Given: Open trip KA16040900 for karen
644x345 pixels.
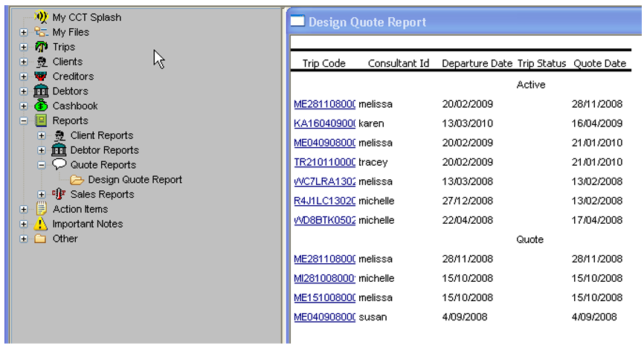Looking at the screenshot, I should pos(324,123).
